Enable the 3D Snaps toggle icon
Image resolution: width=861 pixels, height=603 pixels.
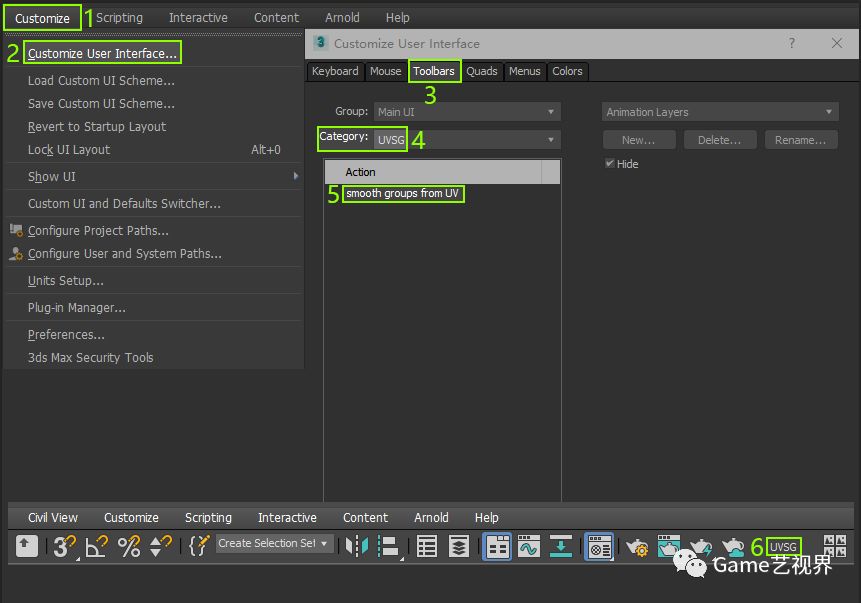pyautogui.click(x=64, y=546)
